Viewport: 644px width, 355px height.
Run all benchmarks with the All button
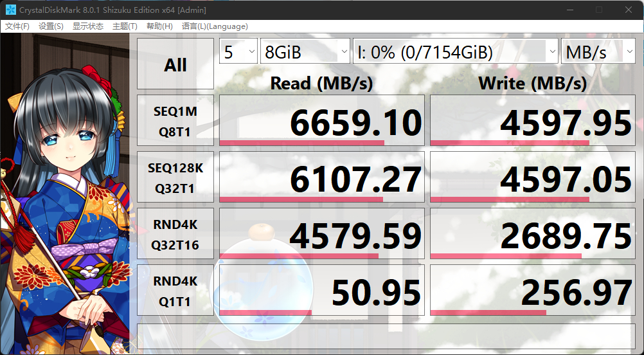175,64
